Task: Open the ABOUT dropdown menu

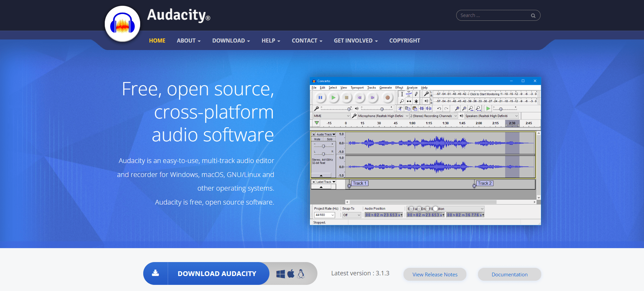Action: point(188,41)
